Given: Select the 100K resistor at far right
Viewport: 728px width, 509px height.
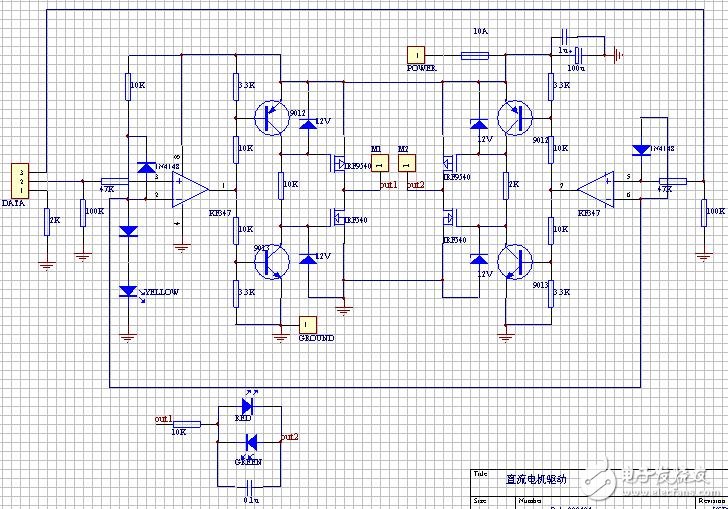Looking at the screenshot, I should [699, 210].
